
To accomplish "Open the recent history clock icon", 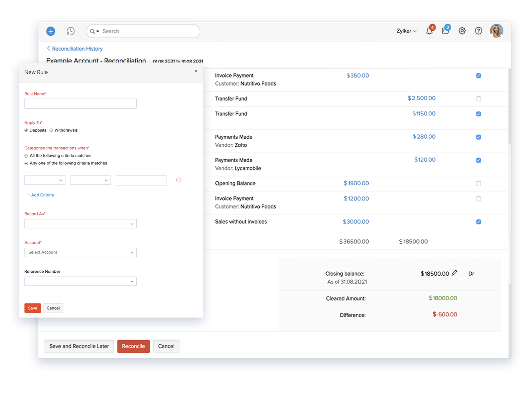I will coord(70,31).
